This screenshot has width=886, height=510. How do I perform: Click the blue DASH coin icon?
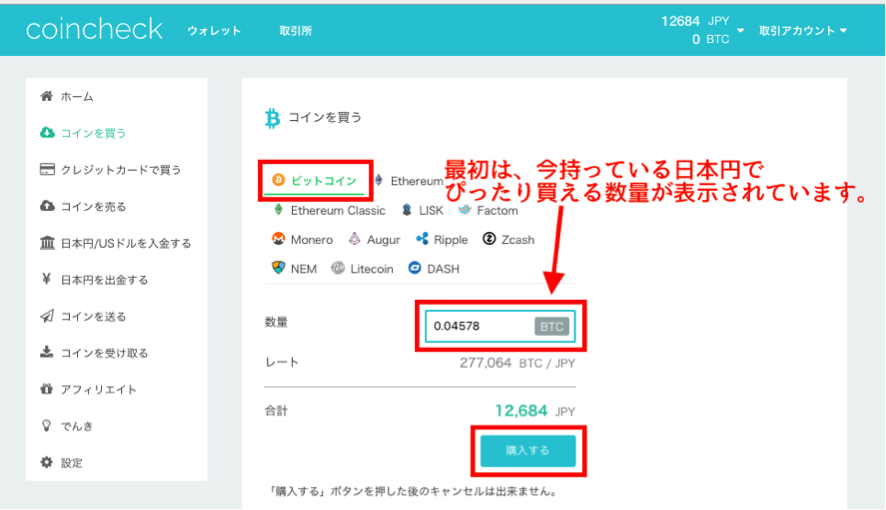(415, 268)
